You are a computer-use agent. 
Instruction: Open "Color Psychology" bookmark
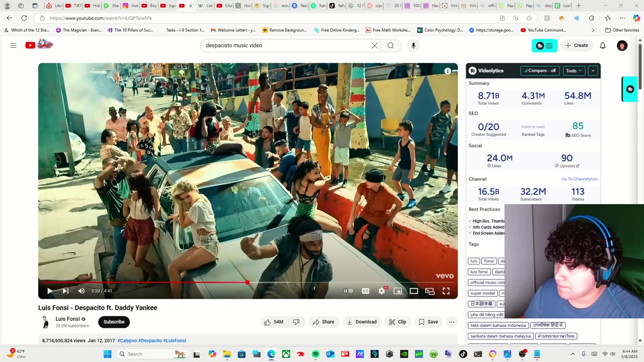coord(440,30)
